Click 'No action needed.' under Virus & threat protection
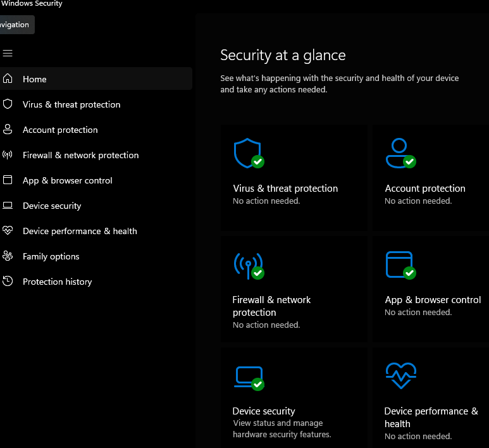The height and width of the screenshot is (448, 489). pos(266,201)
